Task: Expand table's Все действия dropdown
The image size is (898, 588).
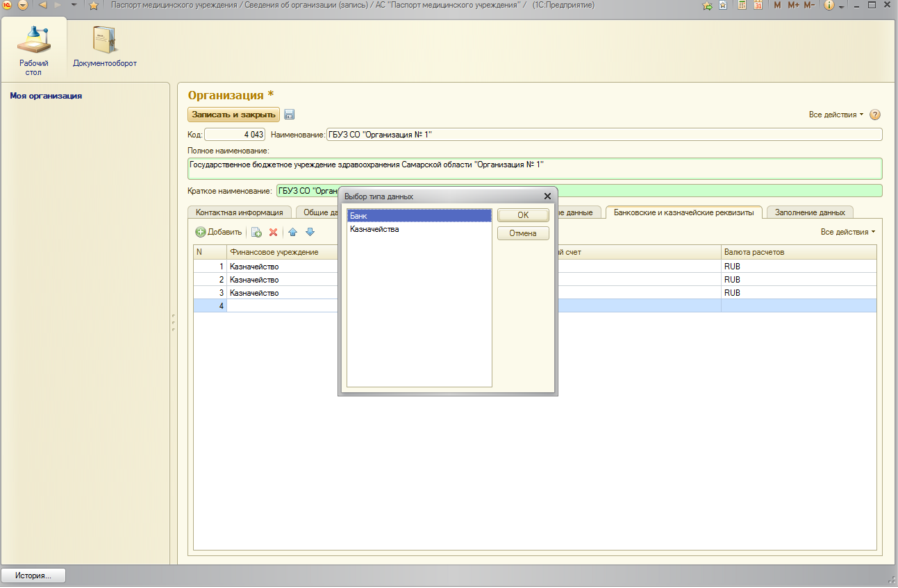Action: coord(847,232)
